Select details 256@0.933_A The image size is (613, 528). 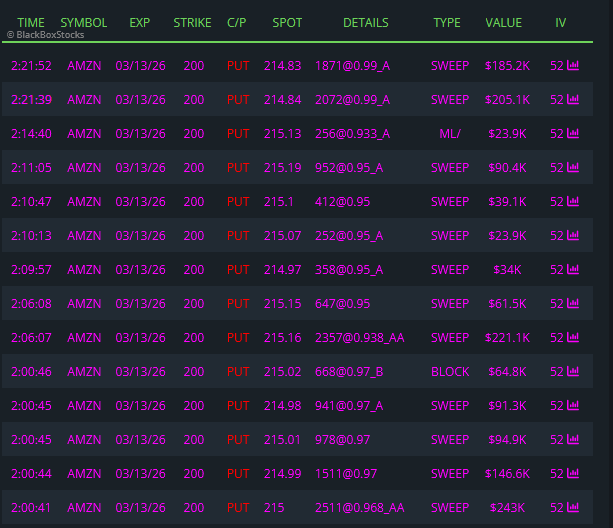coord(353,134)
